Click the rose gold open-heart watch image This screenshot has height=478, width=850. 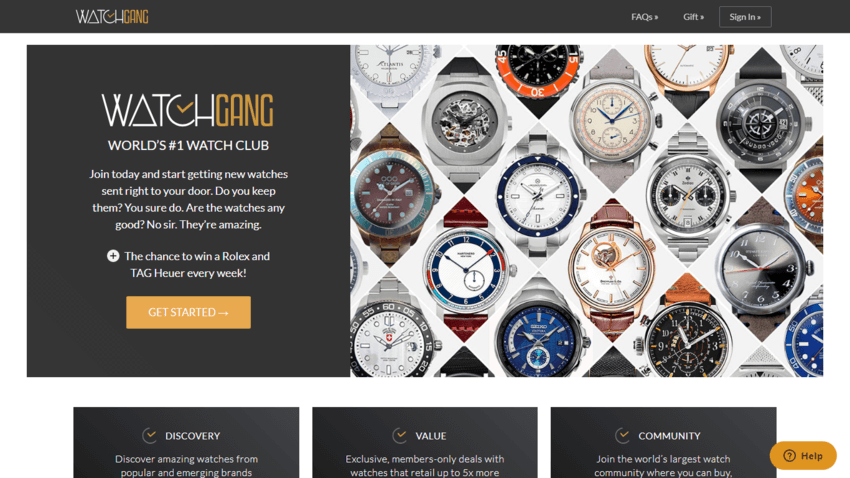point(613,268)
